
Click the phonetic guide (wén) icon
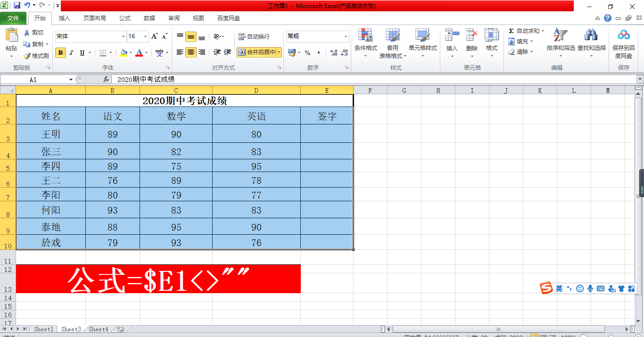pyautogui.click(x=159, y=53)
